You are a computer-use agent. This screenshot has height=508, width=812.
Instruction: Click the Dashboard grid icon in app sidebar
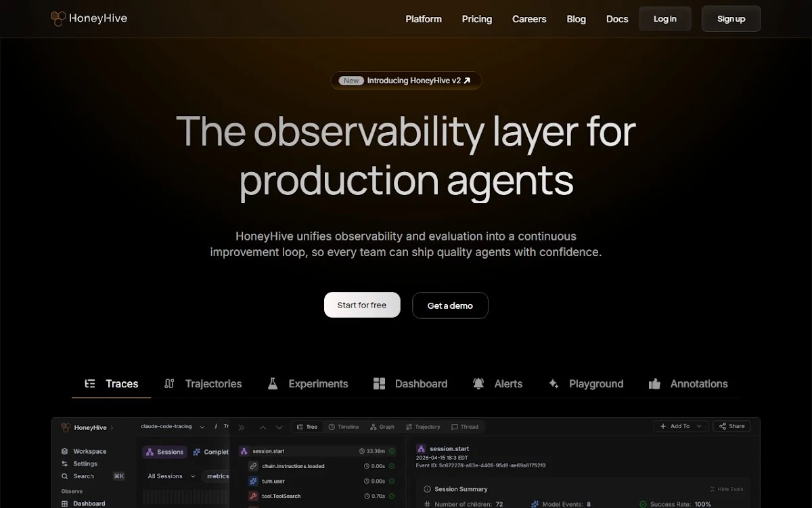point(65,503)
